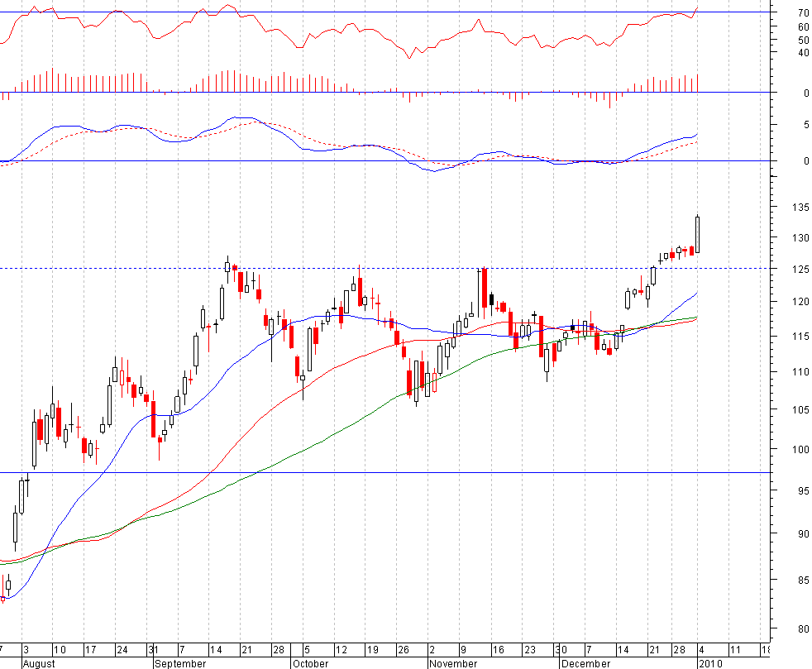
Task: Click date tick 9 in November
Action: coord(464,649)
